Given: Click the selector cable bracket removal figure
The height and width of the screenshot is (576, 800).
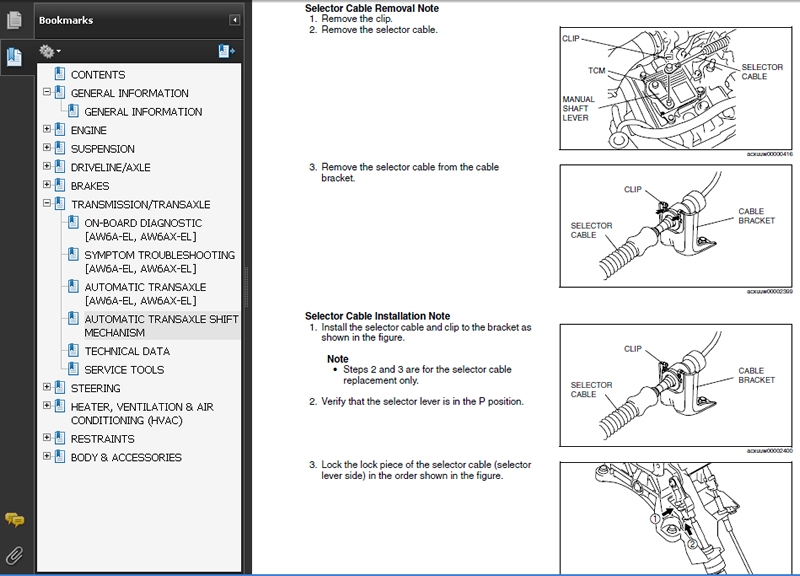Looking at the screenshot, I should [677, 227].
